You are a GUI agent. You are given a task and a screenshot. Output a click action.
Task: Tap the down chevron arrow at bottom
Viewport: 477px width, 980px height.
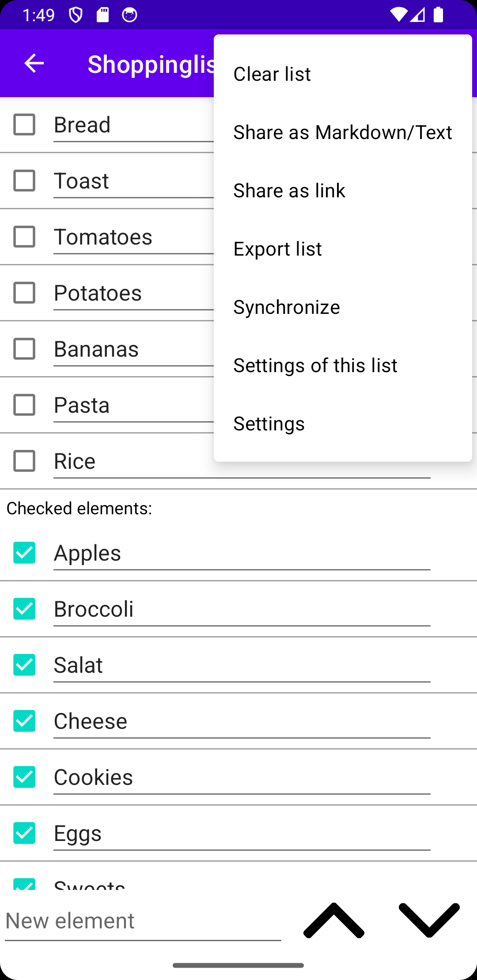(x=429, y=920)
